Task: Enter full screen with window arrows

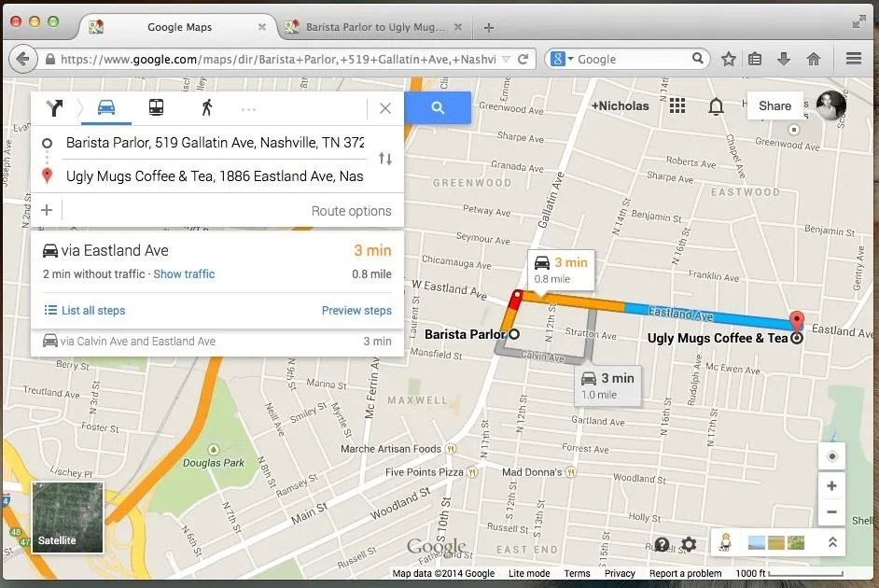Action: click(858, 21)
